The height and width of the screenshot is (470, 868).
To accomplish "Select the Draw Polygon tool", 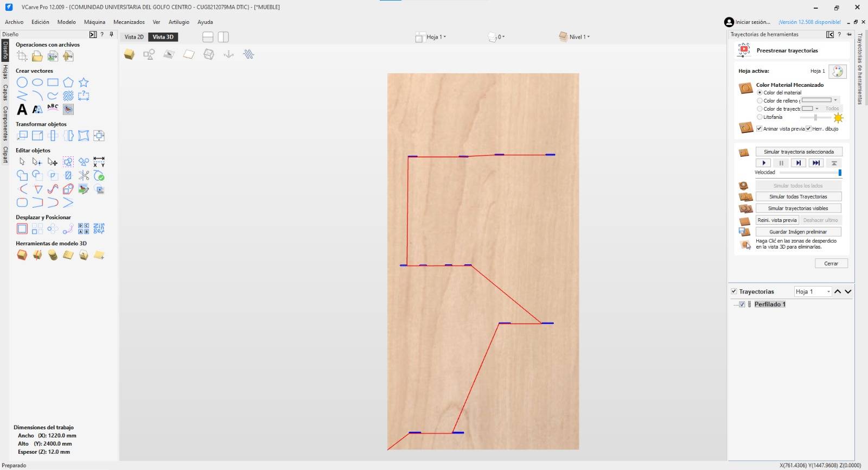I will pos(68,82).
